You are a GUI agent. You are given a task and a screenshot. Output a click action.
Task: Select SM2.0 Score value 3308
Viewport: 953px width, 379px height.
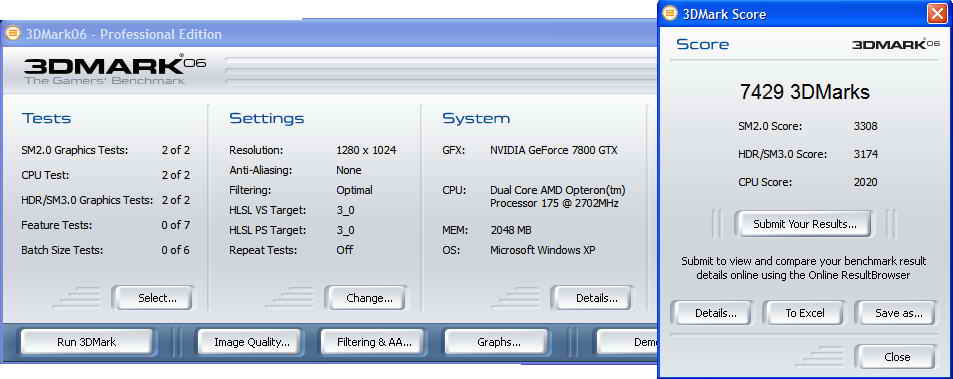[865, 126]
